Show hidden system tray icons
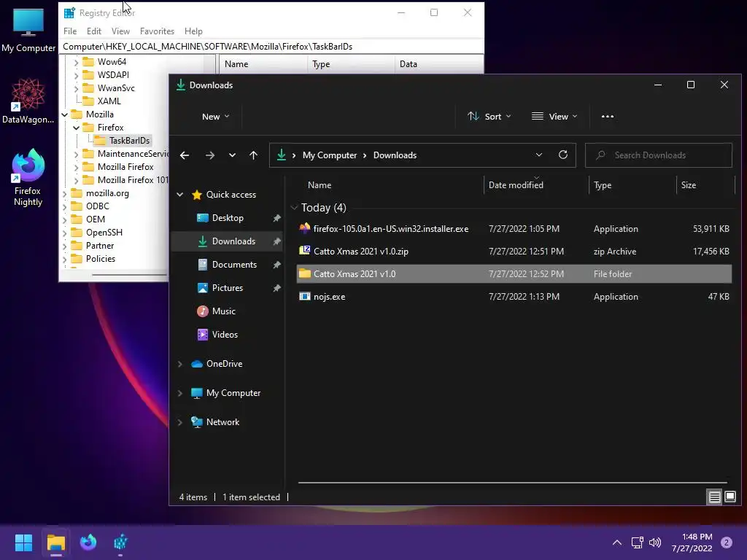Viewport: 747px width, 560px height. click(617, 542)
